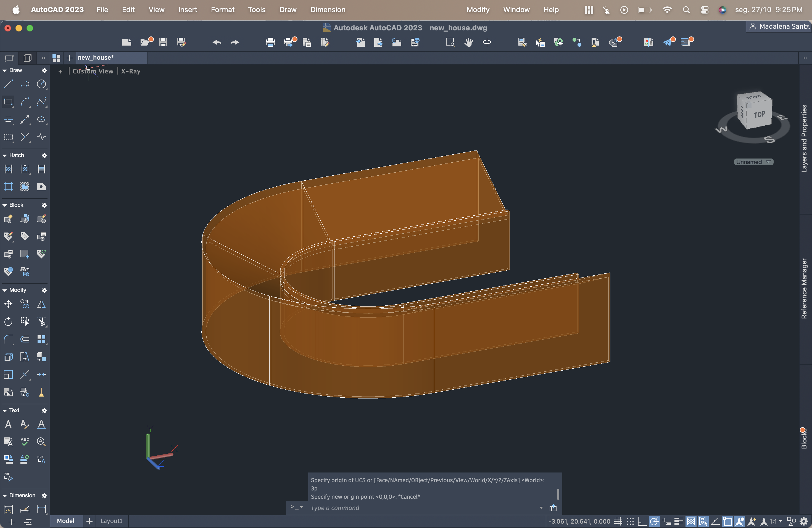Click the Plot printer icon in toolbar
Viewport: 812px width, 528px height.
(x=270, y=42)
